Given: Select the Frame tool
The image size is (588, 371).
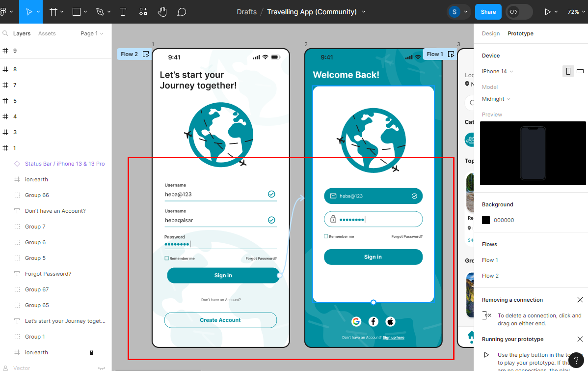Looking at the screenshot, I should [53, 12].
